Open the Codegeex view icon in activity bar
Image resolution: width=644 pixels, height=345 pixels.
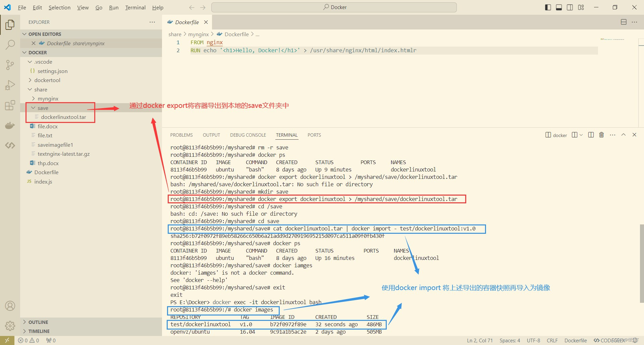point(10,145)
